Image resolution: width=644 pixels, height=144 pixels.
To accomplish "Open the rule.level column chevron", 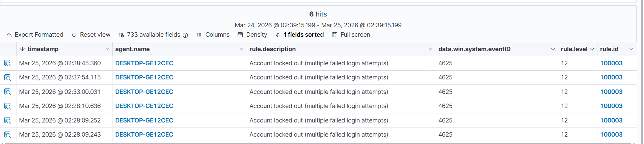I will click(592, 49).
